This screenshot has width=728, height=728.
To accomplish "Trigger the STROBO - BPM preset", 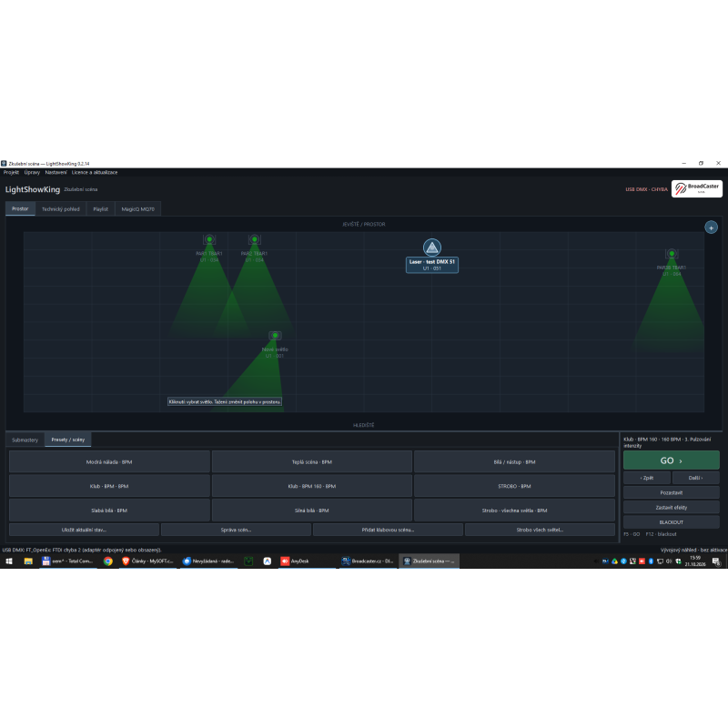I will point(514,486).
